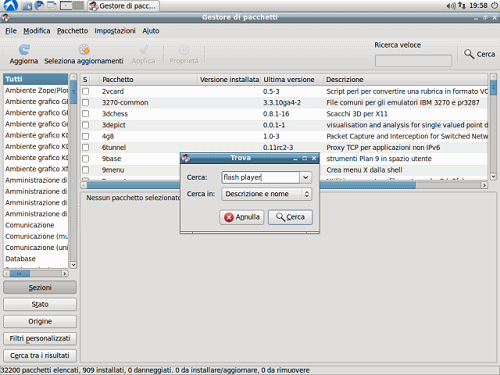Select Ambiente Zope/Plone category
The image size is (500, 375).
click(x=36, y=91)
